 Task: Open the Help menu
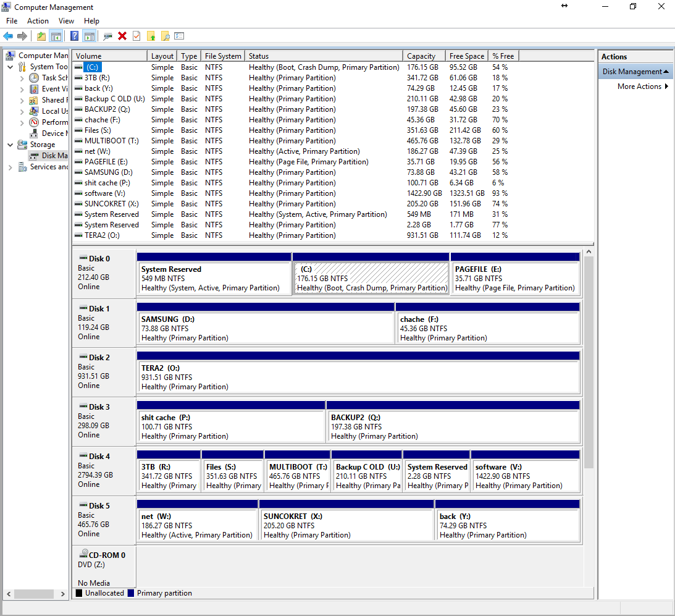[x=91, y=20]
